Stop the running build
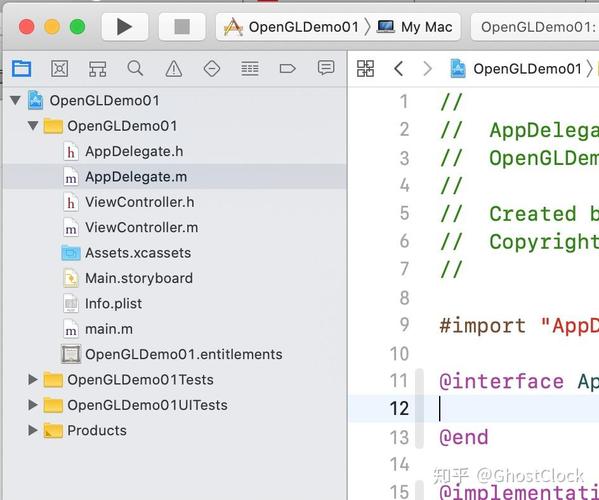Screen dimensions: 599x500 (x=182, y=27)
